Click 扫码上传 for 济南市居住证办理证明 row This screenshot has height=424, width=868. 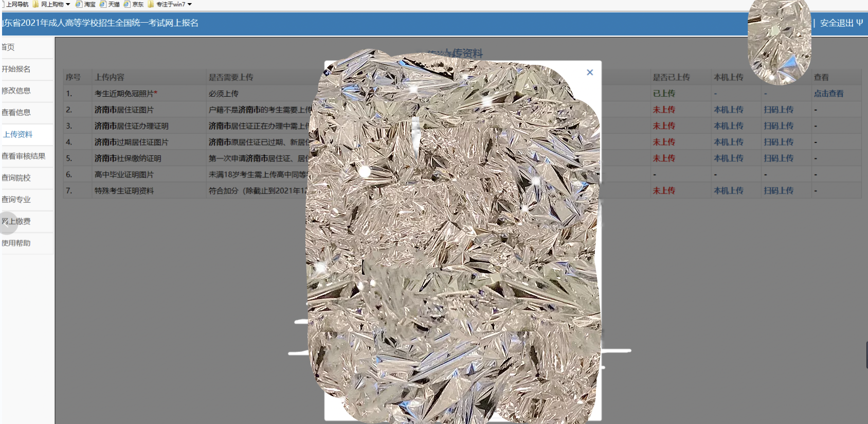tap(779, 126)
